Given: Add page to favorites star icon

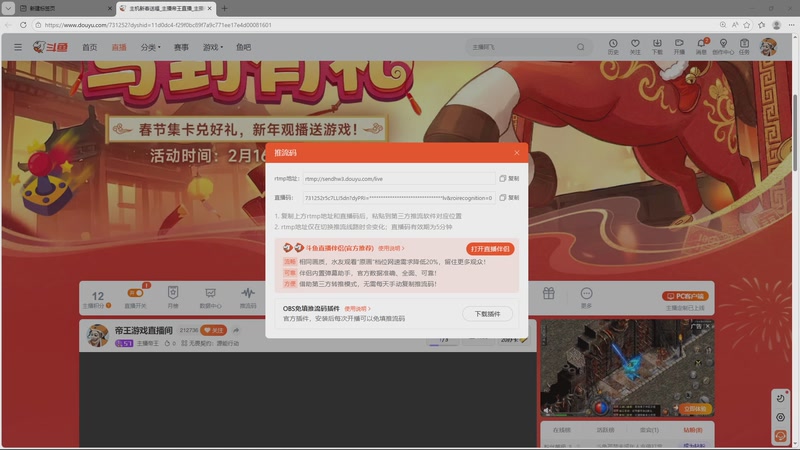Looking at the screenshot, I should [x=747, y=24].
